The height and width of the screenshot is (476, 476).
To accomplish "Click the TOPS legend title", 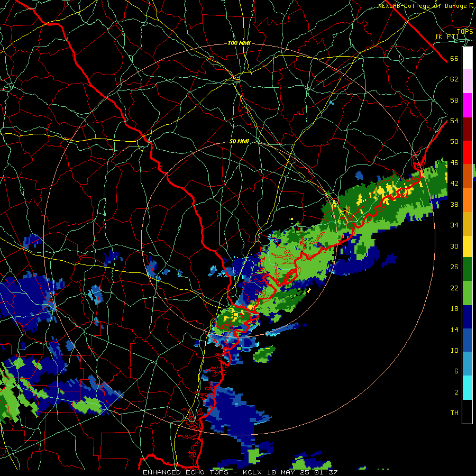I will pos(465,31).
